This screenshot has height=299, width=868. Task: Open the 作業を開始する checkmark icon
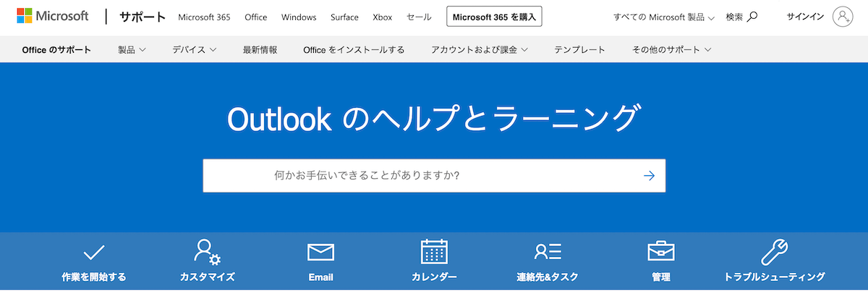[x=94, y=252]
